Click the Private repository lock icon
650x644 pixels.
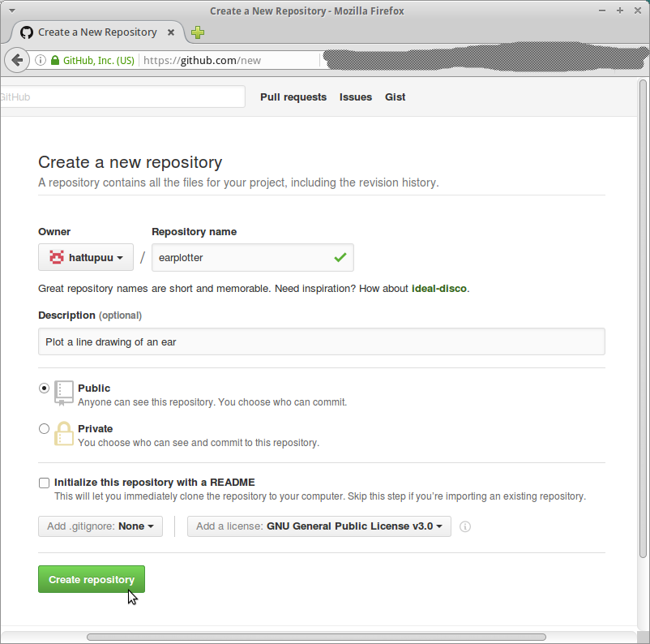pyautogui.click(x=64, y=434)
